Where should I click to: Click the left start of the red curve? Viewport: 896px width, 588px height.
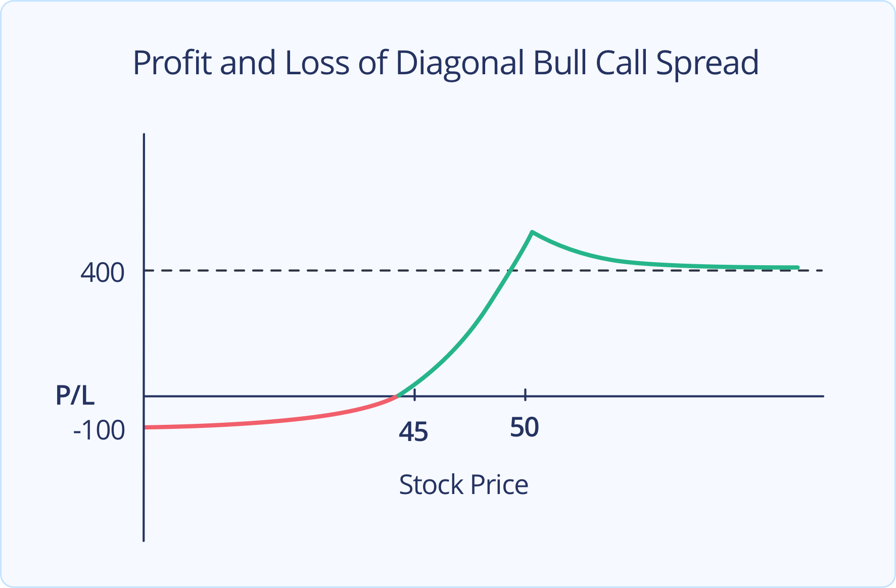148,427
